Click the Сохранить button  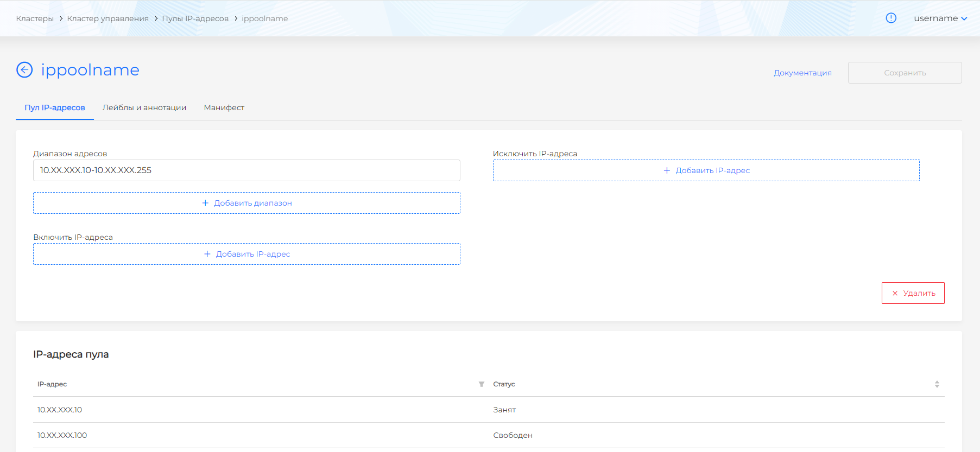(x=905, y=73)
